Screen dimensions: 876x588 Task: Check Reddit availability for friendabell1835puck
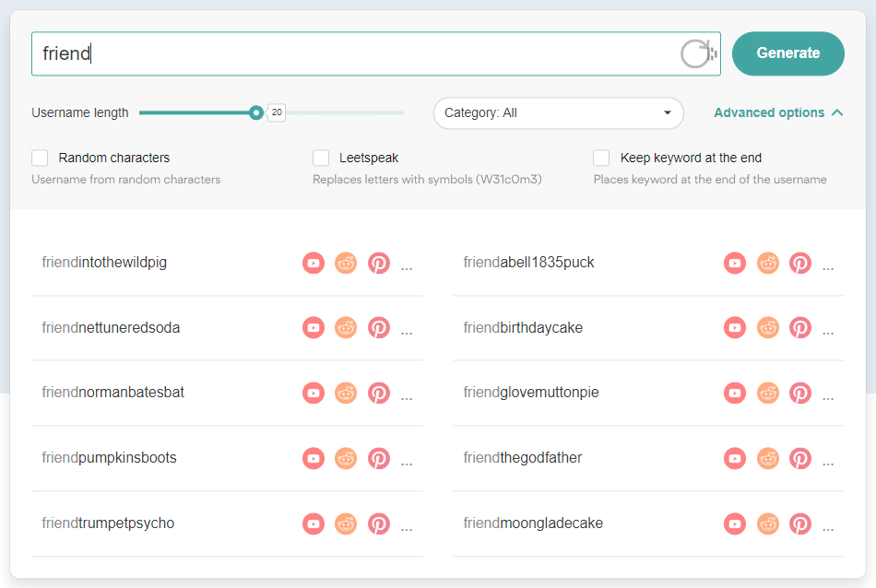click(x=767, y=263)
